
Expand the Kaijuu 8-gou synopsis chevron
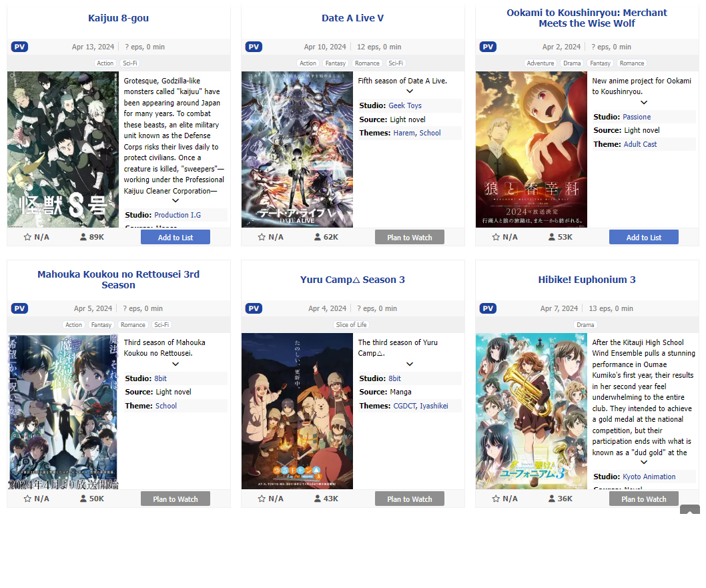175,200
